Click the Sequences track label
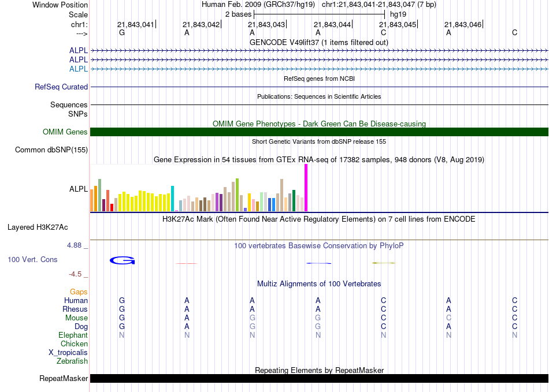The image size is (549, 392). (x=69, y=104)
